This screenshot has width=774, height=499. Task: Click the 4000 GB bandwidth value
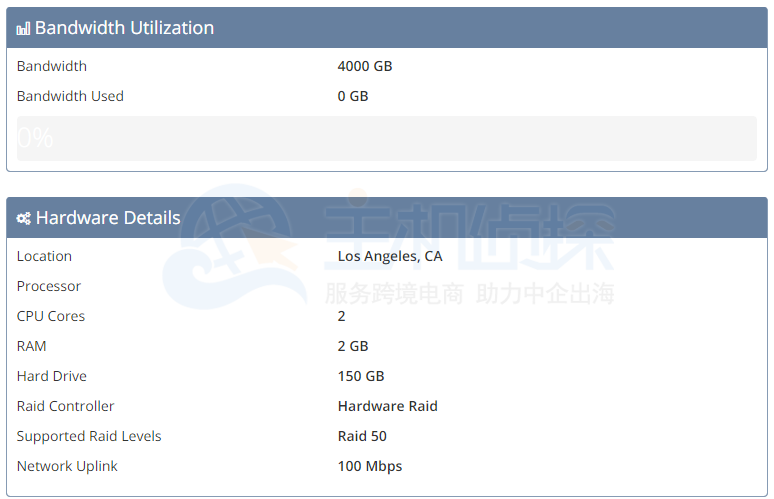pyautogui.click(x=365, y=66)
